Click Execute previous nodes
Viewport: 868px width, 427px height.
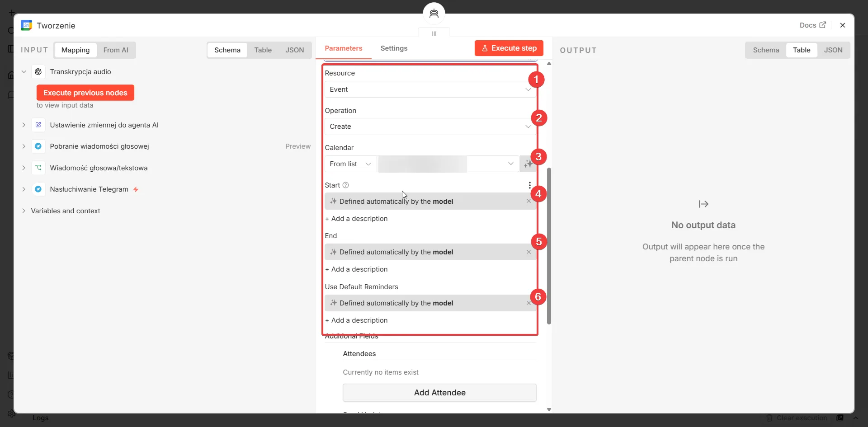[x=85, y=93]
